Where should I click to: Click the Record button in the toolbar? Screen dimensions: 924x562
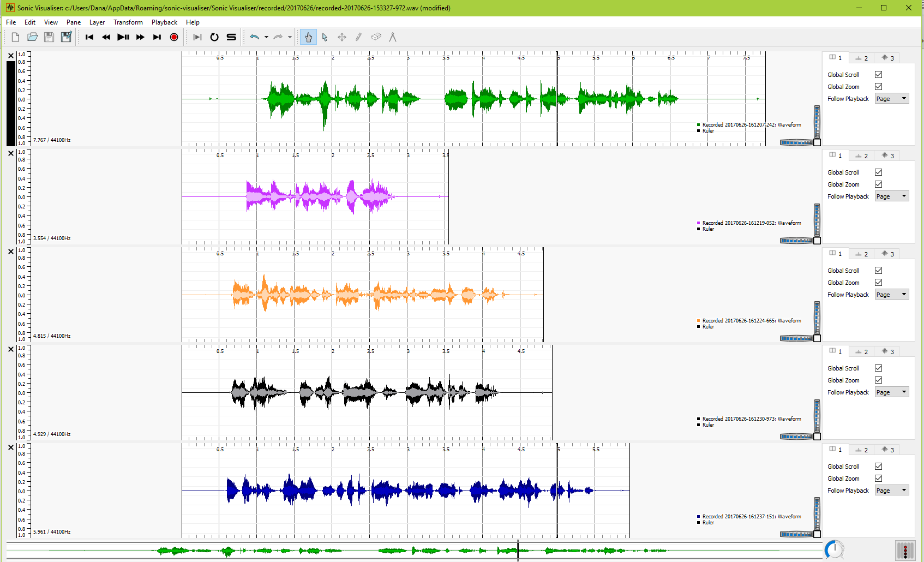click(174, 37)
